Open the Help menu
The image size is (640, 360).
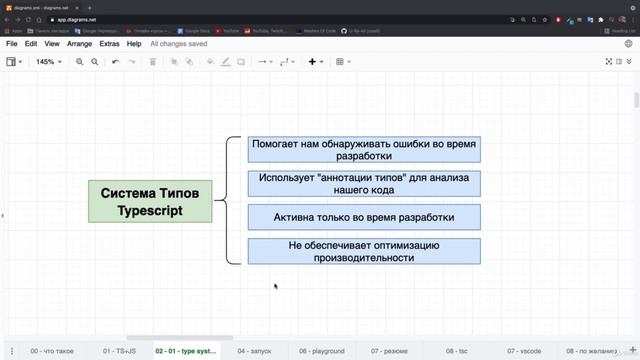134,44
